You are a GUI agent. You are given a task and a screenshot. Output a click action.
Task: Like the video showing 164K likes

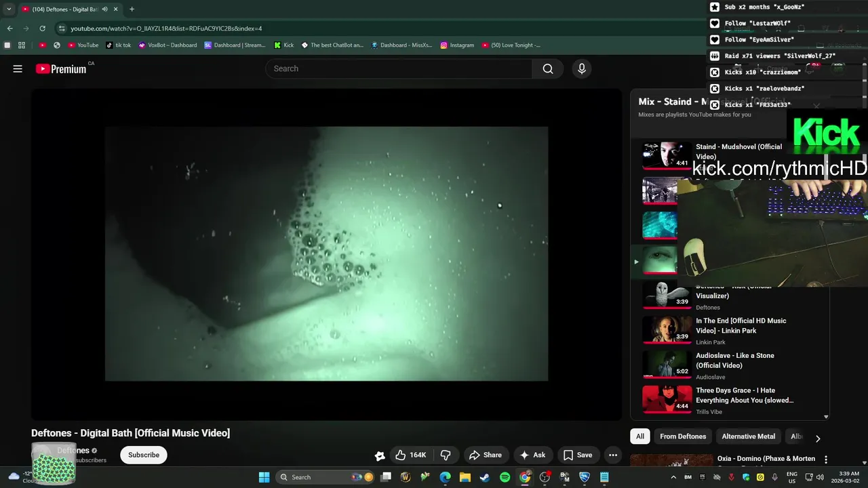[411, 455]
